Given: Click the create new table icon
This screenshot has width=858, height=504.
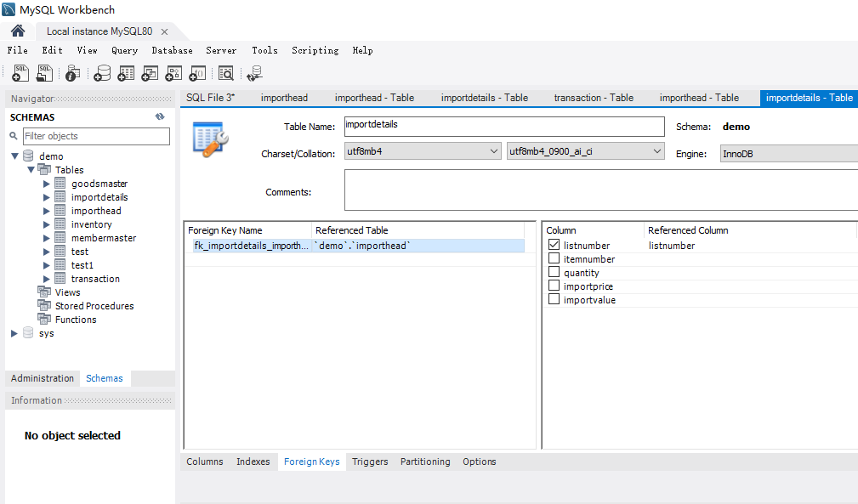Looking at the screenshot, I should pyautogui.click(x=126, y=74).
